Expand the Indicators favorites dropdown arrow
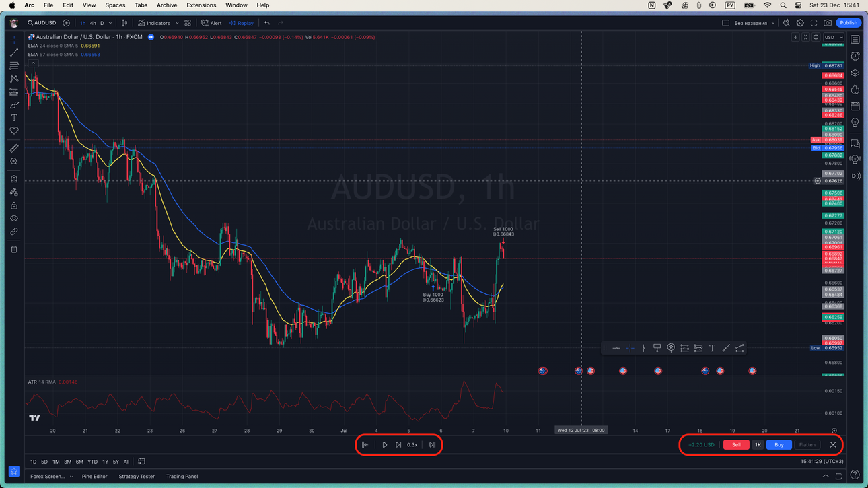The width and height of the screenshot is (868, 488). pos(177,23)
